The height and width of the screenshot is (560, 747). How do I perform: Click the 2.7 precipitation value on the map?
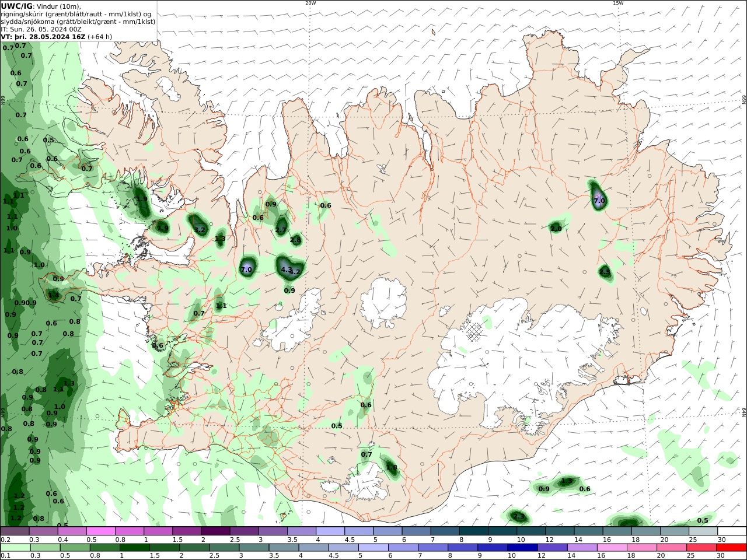tap(281, 230)
